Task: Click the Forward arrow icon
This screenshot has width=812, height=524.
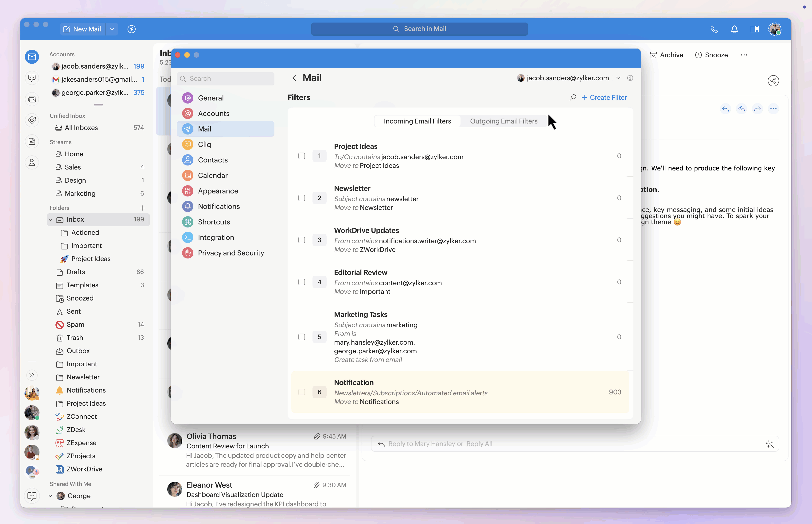Action: [757, 109]
